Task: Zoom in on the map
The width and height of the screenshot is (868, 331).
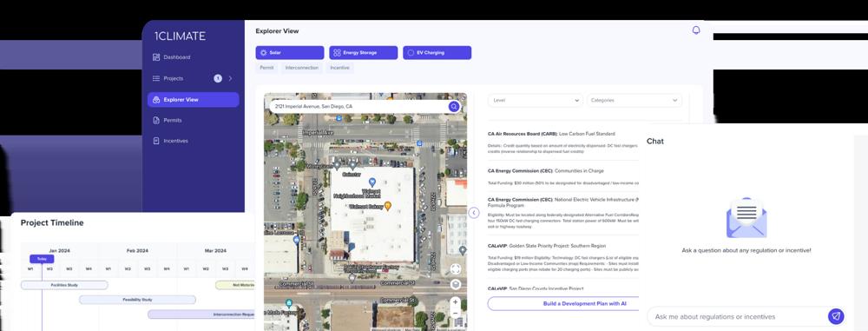Action: [455, 302]
